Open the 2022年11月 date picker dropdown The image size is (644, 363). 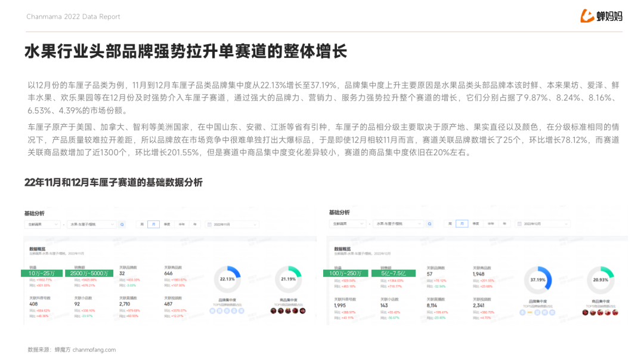[232, 224]
